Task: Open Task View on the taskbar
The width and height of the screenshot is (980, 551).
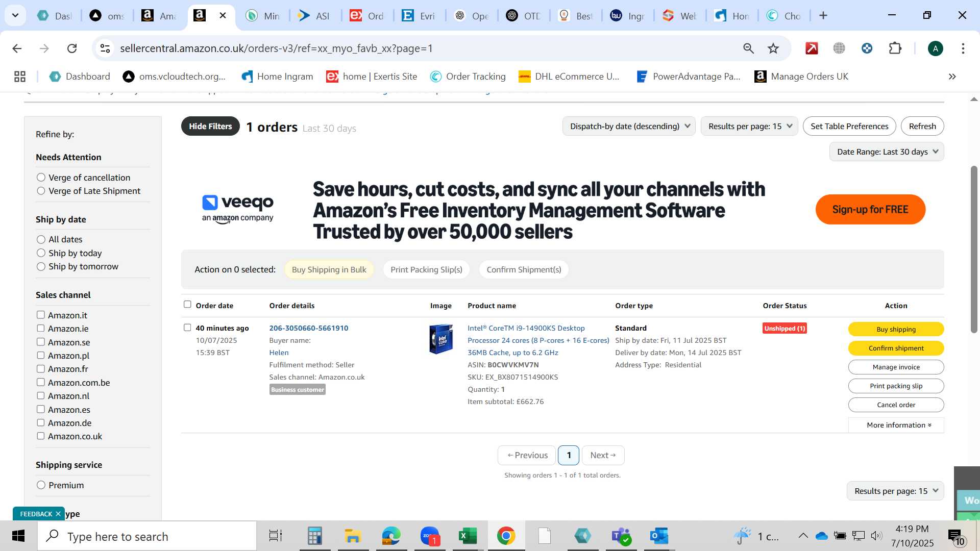Action: coord(276,536)
